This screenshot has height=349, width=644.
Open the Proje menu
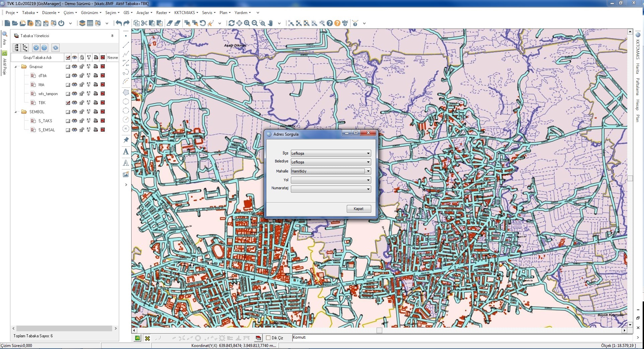[12, 13]
